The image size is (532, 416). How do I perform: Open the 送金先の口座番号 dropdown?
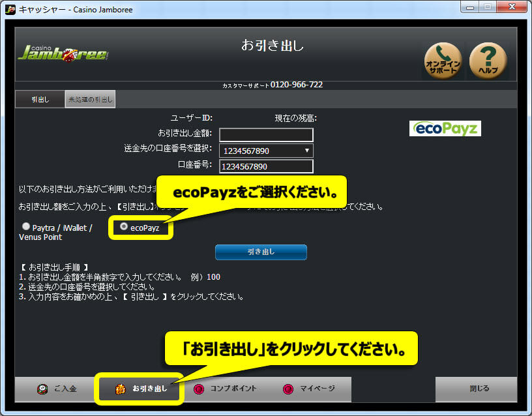coord(266,151)
